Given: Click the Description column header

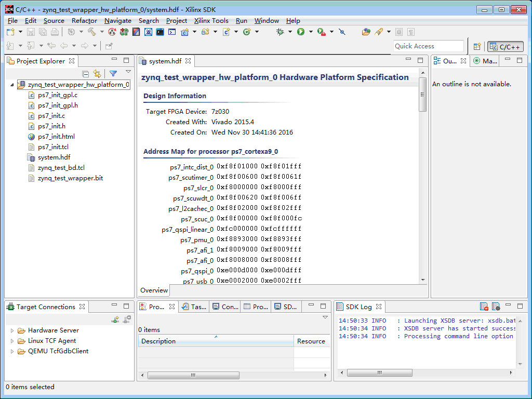Looking at the screenshot, I should [216, 341].
